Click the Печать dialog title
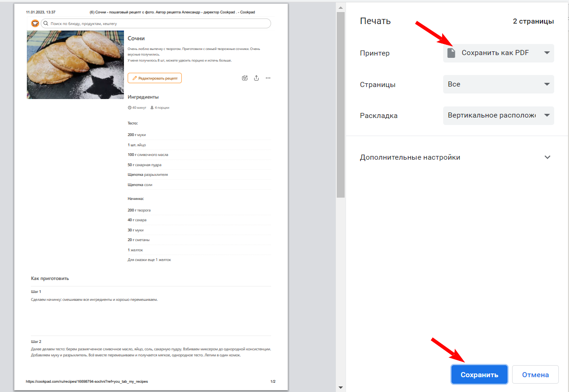Viewport: 569px width, 392px height. [375, 21]
